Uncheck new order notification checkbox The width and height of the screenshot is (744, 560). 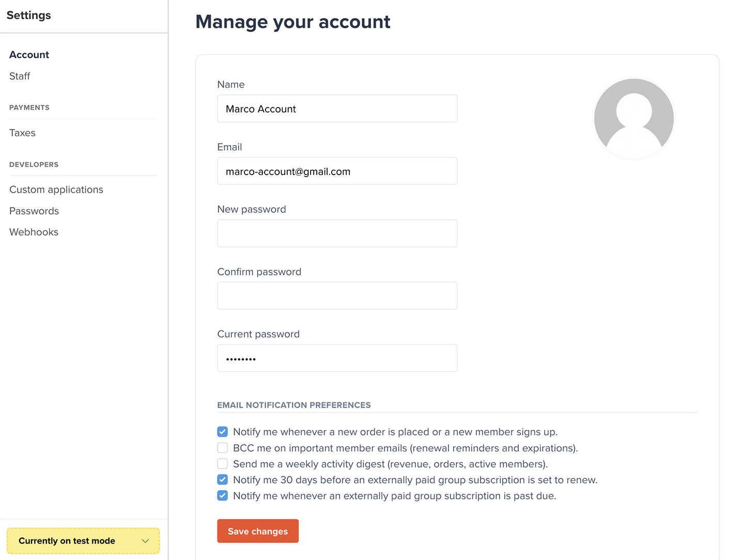[x=223, y=432]
